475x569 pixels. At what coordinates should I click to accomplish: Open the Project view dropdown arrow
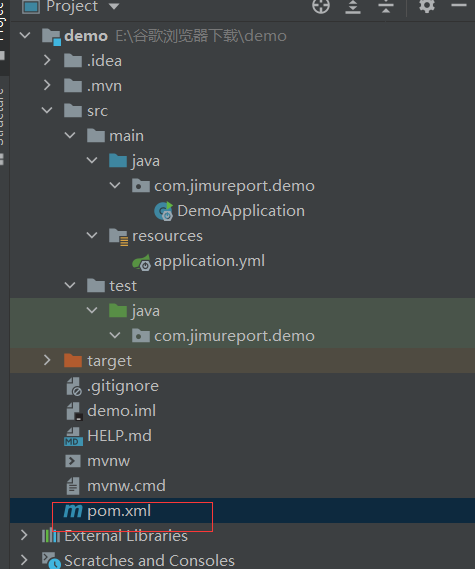tap(114, 6)
